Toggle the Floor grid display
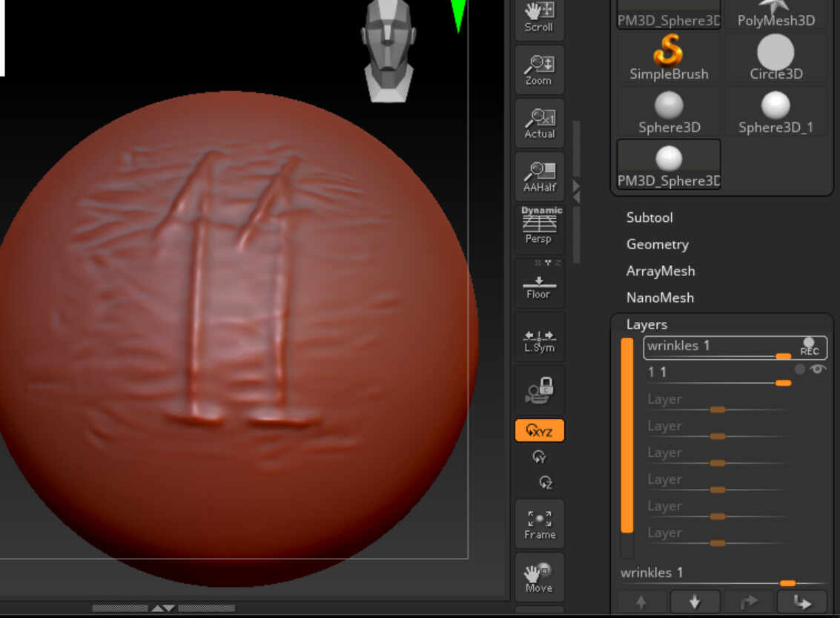The height and width of the screenshot is (618, 840). click(539, 286)
